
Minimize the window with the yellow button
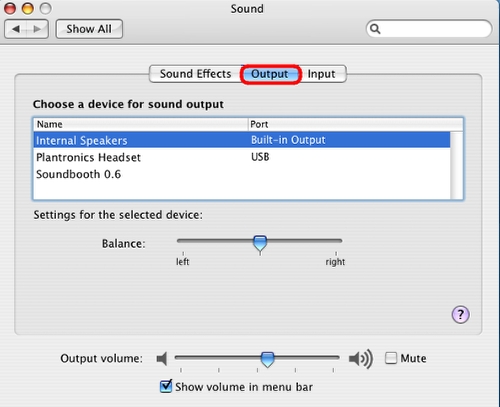28,8
